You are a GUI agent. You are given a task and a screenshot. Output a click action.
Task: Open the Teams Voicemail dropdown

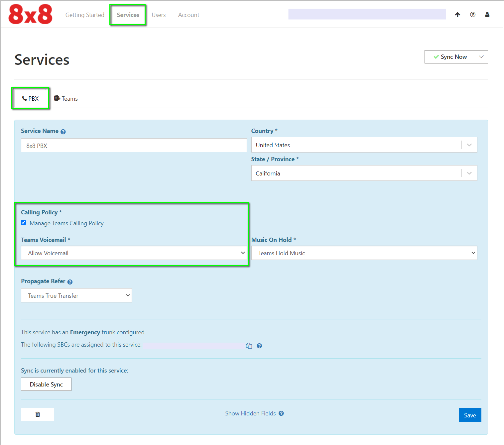(134, 253)
